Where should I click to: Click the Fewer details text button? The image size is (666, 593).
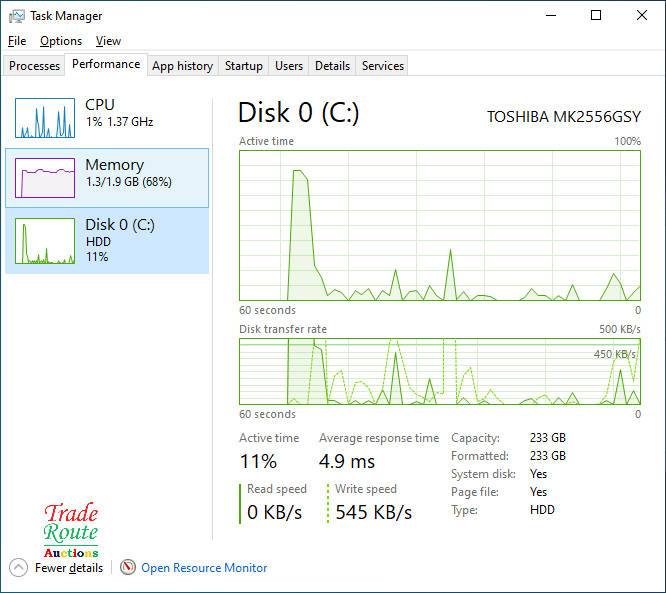[69, 567]
